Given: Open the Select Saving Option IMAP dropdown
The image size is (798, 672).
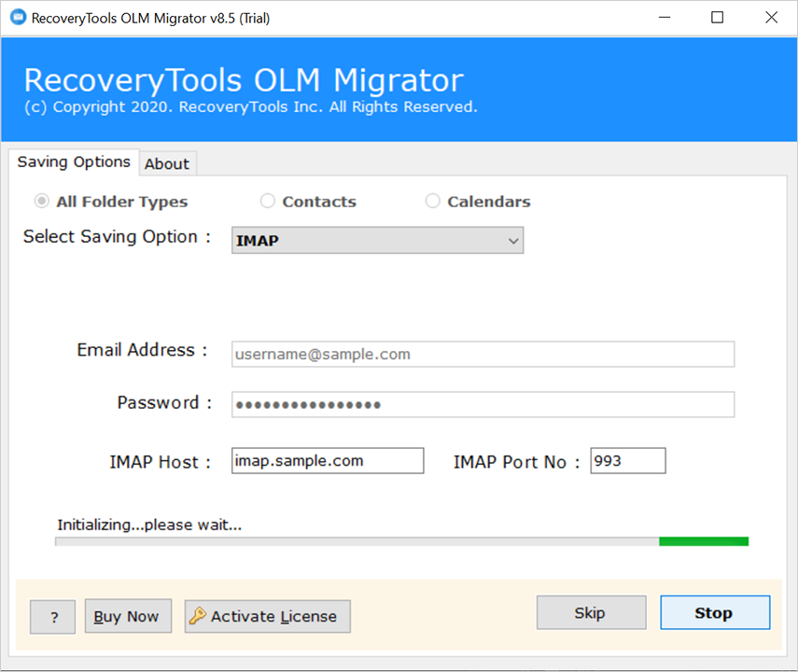Looking at the screenshot, I should [x=377, y=240].
